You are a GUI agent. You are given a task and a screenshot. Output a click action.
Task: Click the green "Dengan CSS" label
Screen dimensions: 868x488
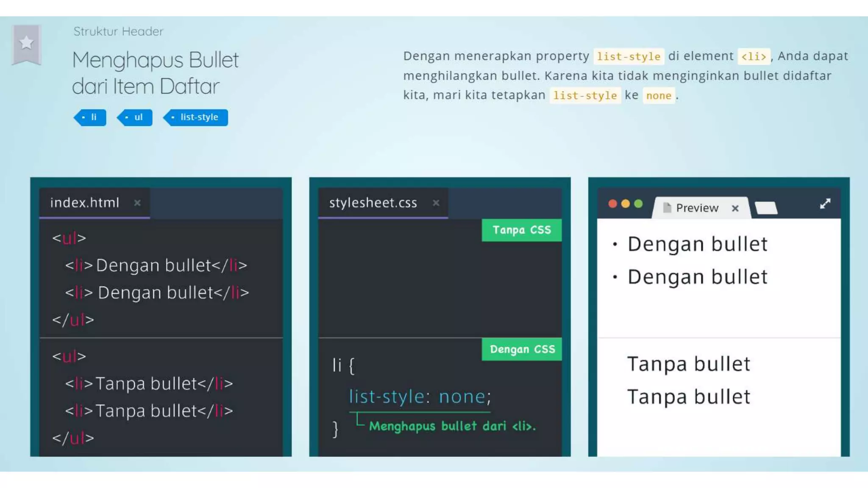pyautogui.click(x=522, y=349)
